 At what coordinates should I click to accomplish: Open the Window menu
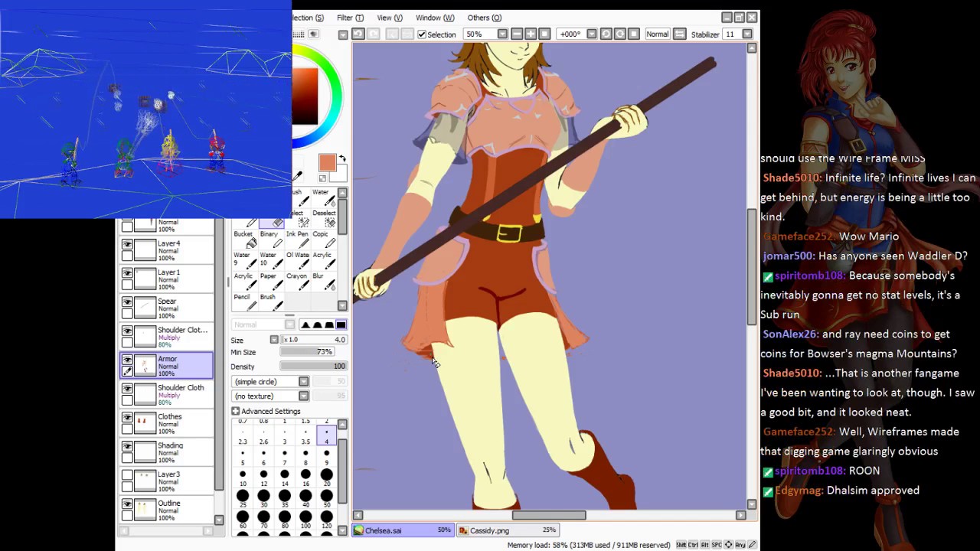click(x=435, y=18)
